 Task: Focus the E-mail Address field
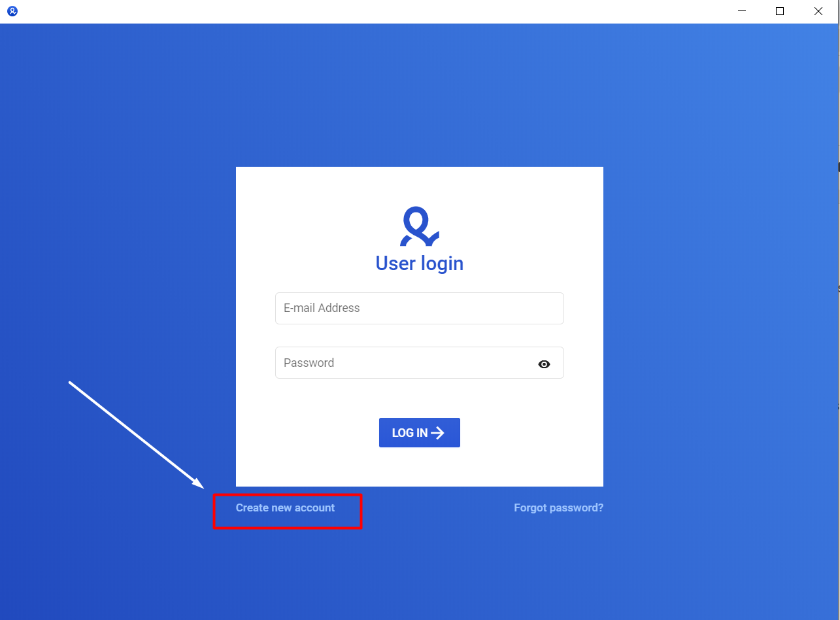point(420,308)
